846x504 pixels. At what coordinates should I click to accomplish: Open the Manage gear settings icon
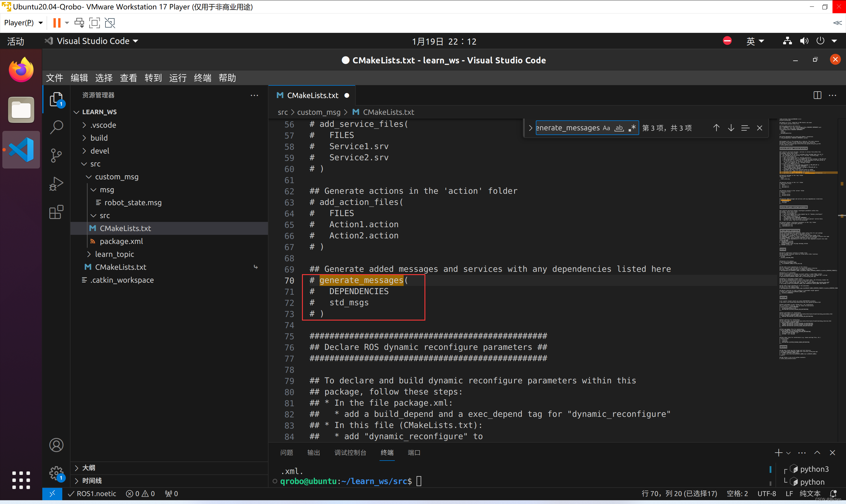coord(56,473)
